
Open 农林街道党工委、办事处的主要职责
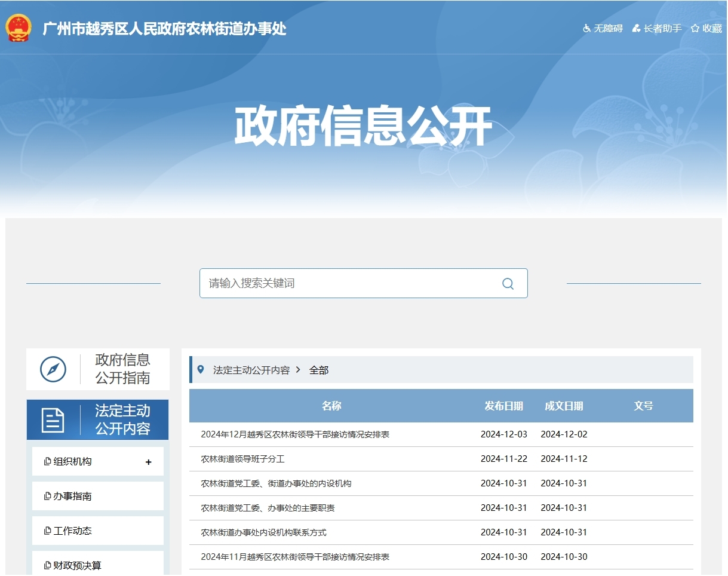pos(268,508)
